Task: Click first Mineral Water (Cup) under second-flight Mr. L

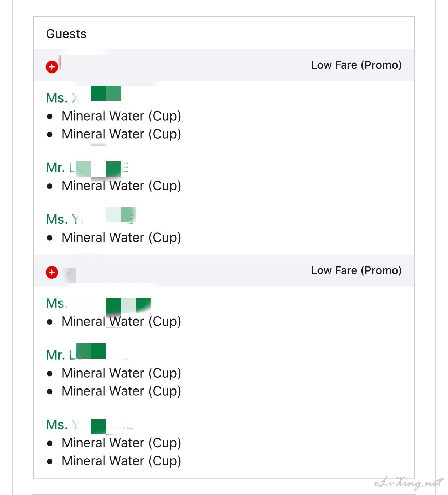Action: 121,373
